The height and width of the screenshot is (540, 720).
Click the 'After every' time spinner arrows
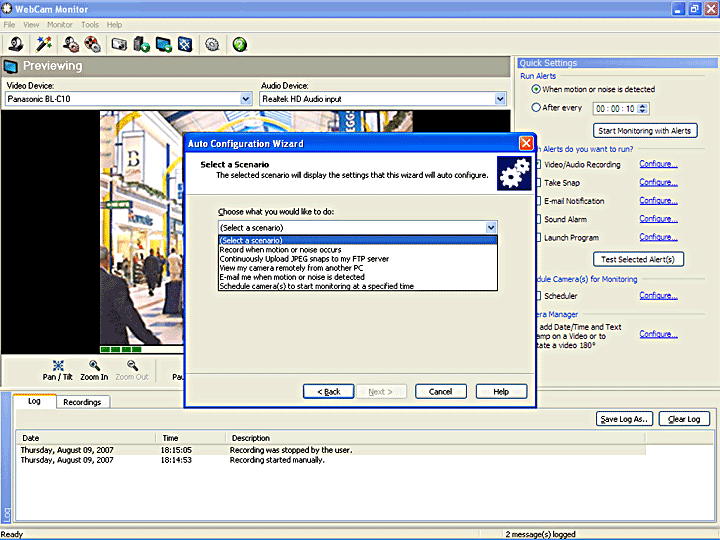(x=643, y=108)
